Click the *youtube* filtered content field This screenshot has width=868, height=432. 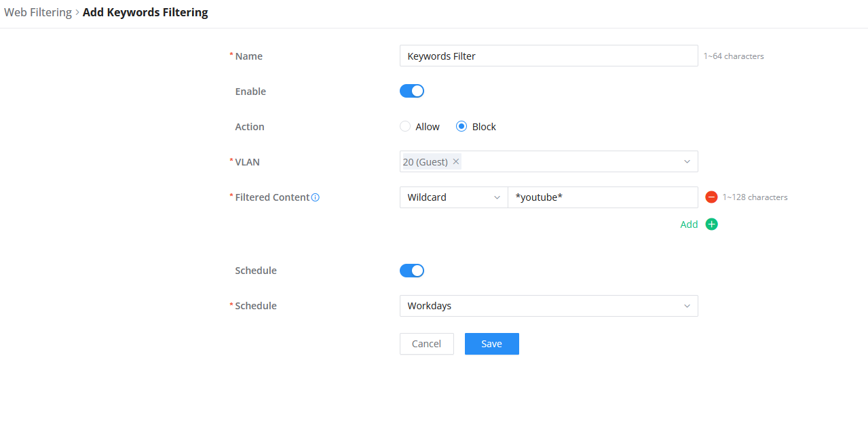603,197
